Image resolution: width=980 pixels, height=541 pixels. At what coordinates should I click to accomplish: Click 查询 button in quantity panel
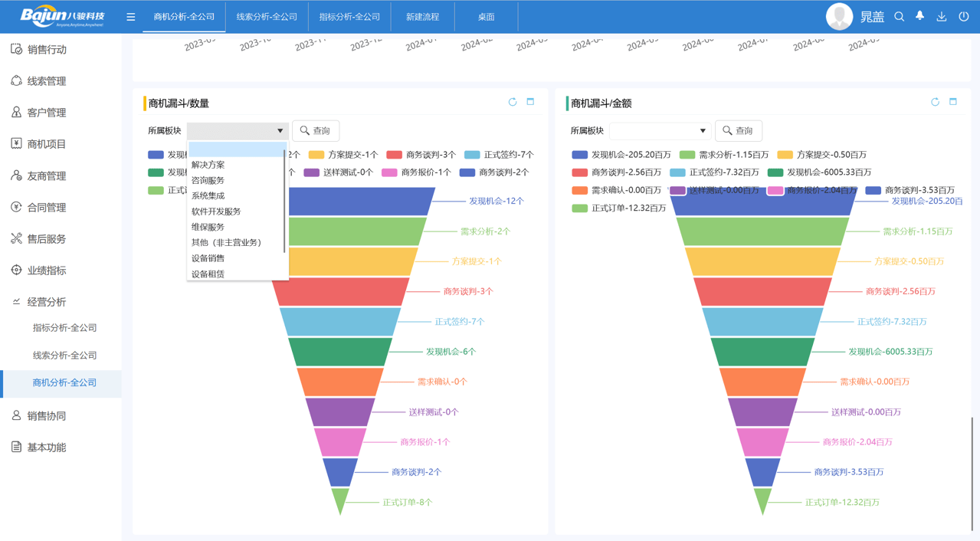(x=316, y=131)
